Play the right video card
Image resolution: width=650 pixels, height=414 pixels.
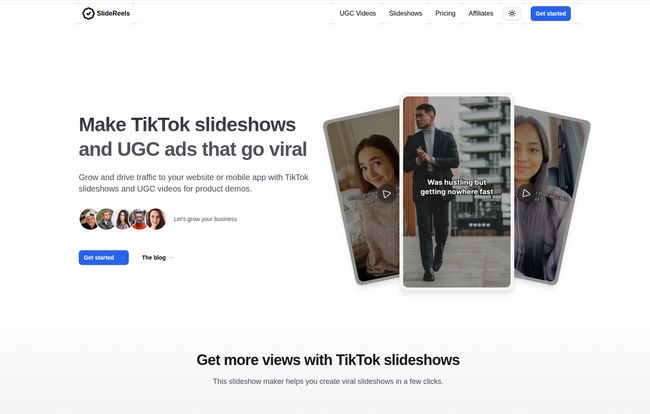[526, 193]
